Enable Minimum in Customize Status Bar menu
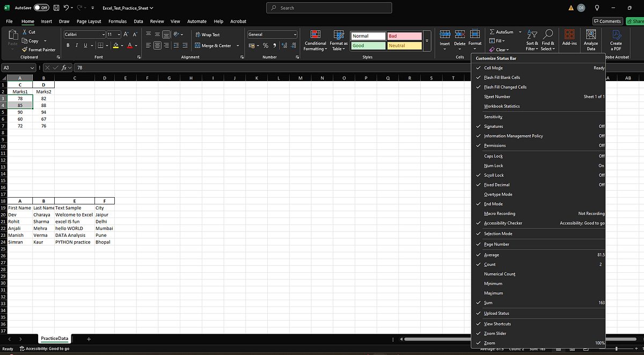644x355 pixels. coord(494,284)
